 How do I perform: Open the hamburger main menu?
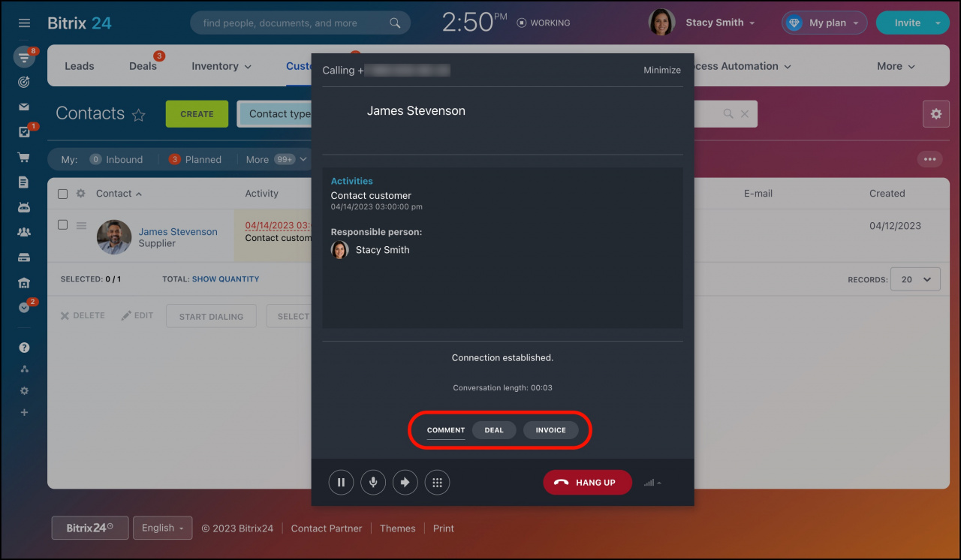click(x=24, y=23)
